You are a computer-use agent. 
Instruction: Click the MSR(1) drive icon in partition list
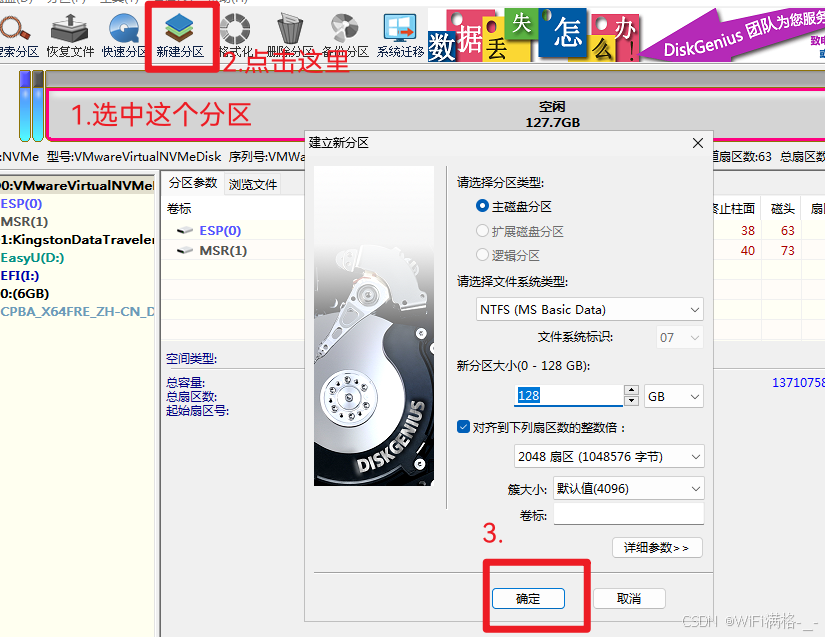point(185,250)
